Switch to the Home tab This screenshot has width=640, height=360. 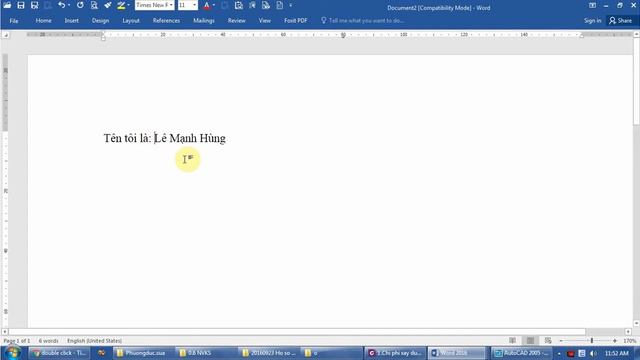pos(43,20)
